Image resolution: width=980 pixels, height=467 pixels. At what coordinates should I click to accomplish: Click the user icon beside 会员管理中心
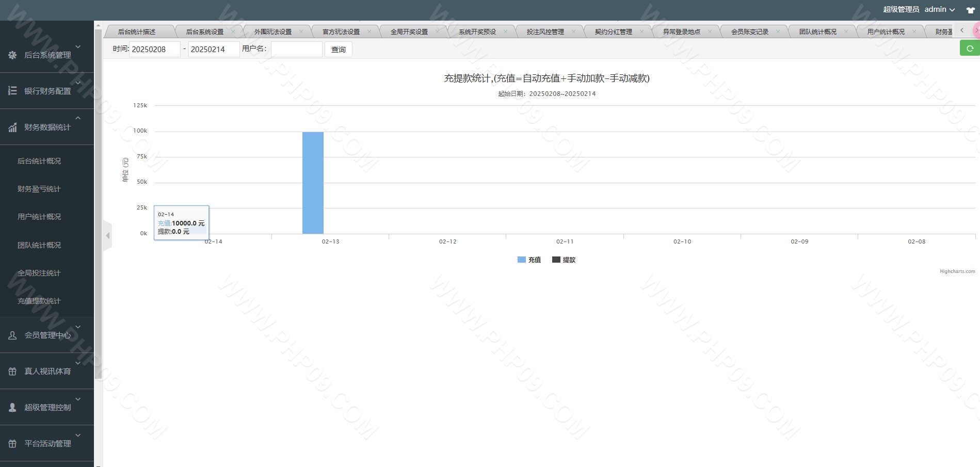click(12, 335)
